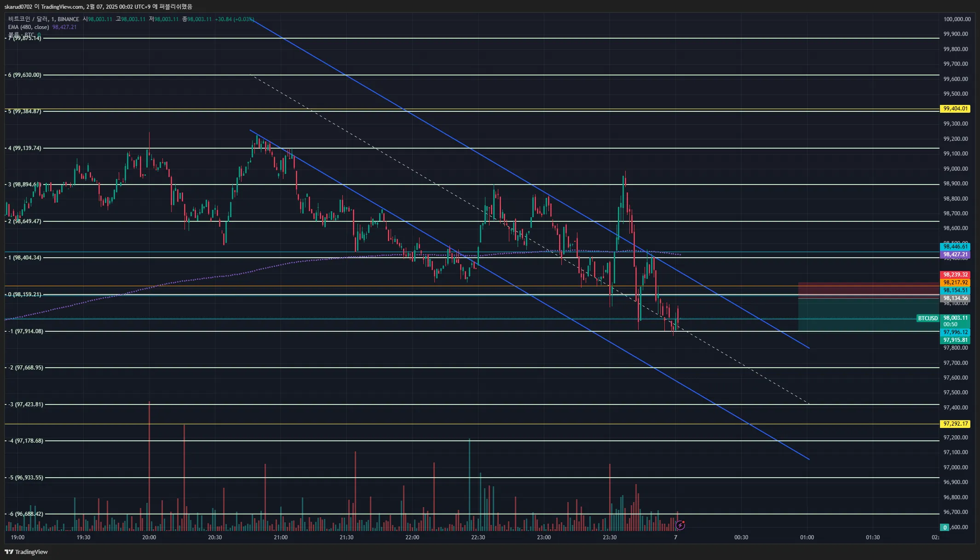Click the 19:30 time axis label
The width and height of the screenshot is (980, 560).
83,537
